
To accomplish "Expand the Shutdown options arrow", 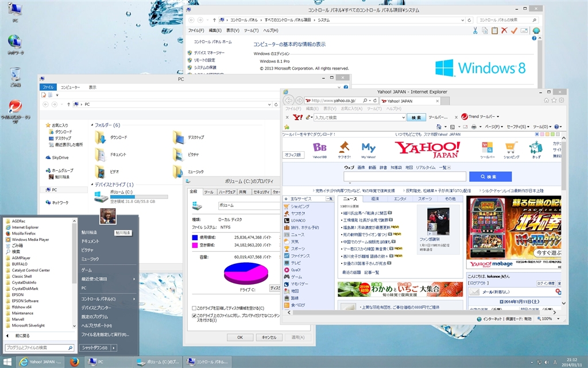I will (114, 348).
